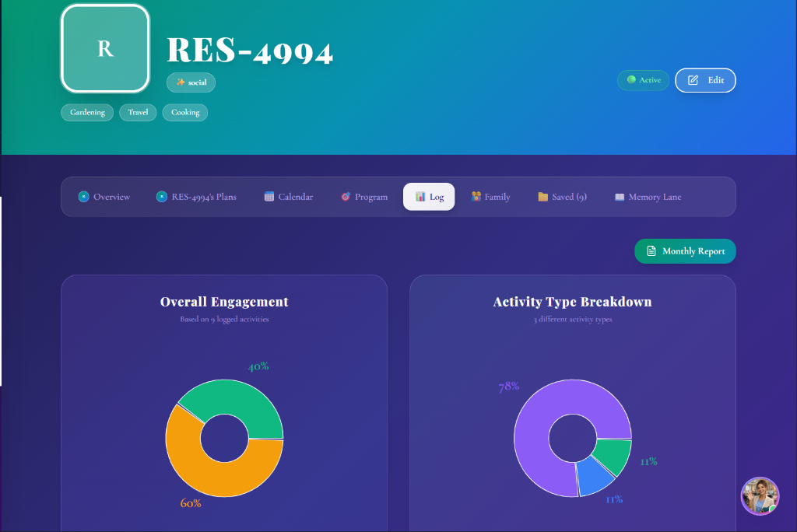Click the people icon beside Family

coord(476,196)
